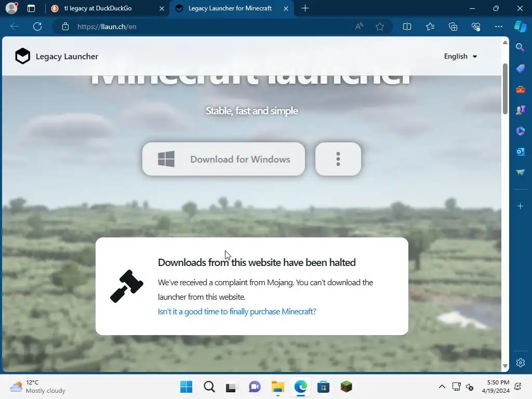The width and height of the screenshot is (532, 399).
Task: Open sidebar Search icon
Action: coord(520,47)
